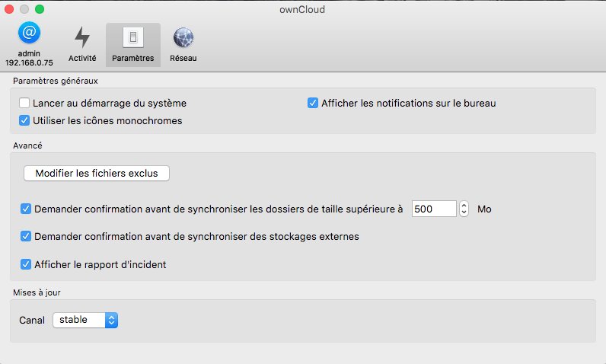Click the 192.168.0.75 server address label
Screen dimensions: 606x364
point(29,62)
